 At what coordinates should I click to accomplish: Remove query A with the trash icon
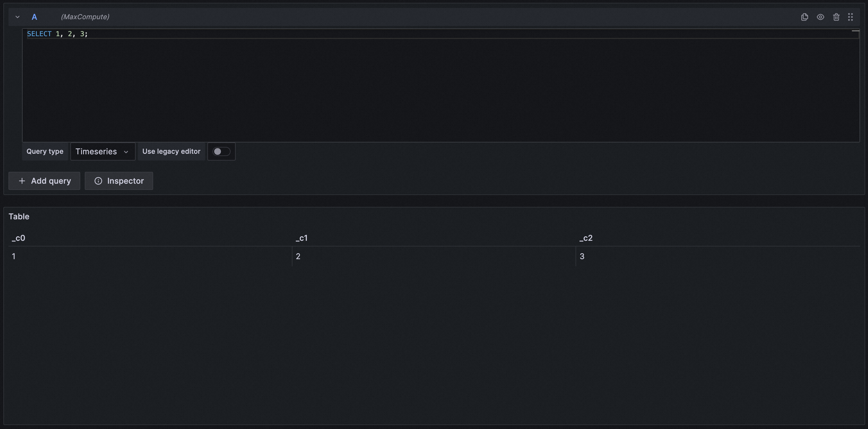tap(836, 17)
